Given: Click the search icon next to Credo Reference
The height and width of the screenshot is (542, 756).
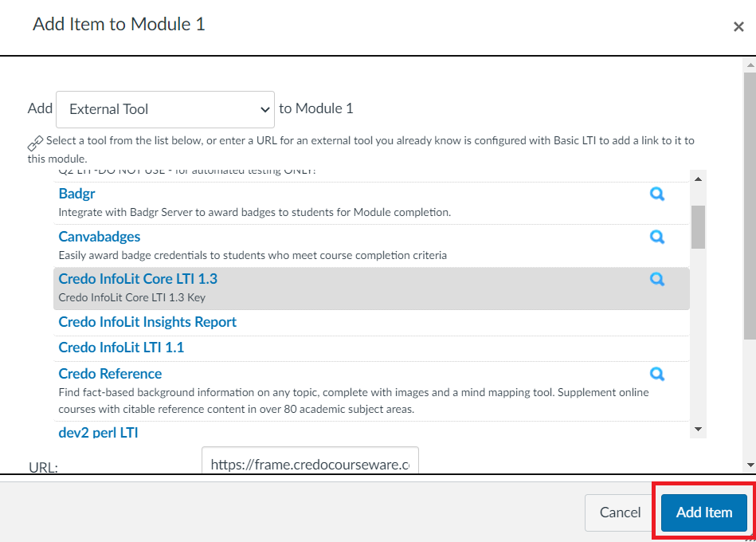Looking at the screenshot, I should point(656,374).
